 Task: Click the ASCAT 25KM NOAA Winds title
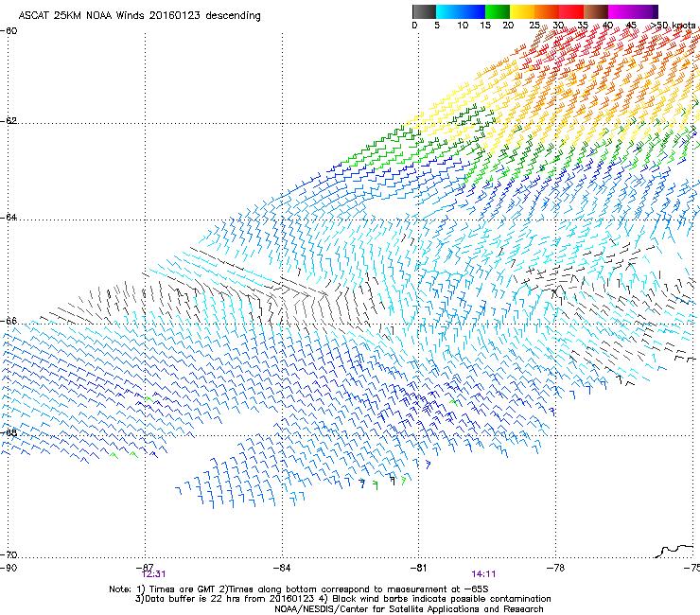click(x=139, y=15)
